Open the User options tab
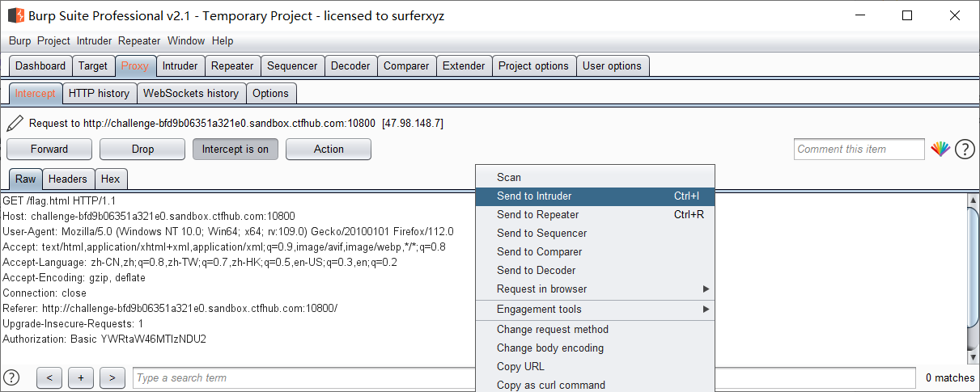The width and height of the screenshot is (980, 392). click(612, 66)
